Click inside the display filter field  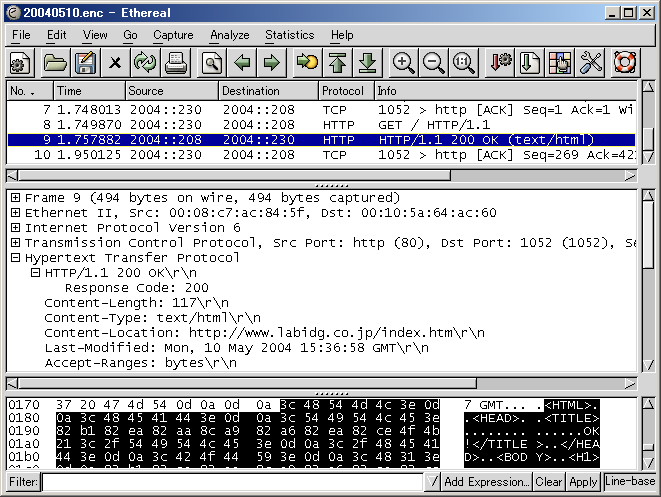pos(230,482)
